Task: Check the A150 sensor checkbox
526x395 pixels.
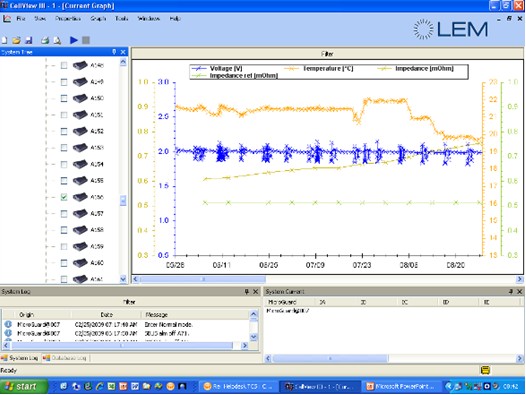Action: (x=64, y=98)
